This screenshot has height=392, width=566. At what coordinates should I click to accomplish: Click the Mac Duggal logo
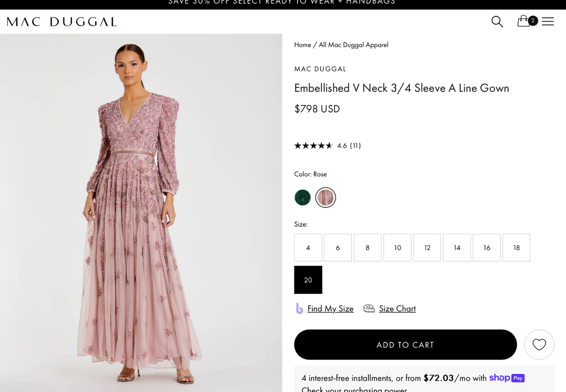62,22
